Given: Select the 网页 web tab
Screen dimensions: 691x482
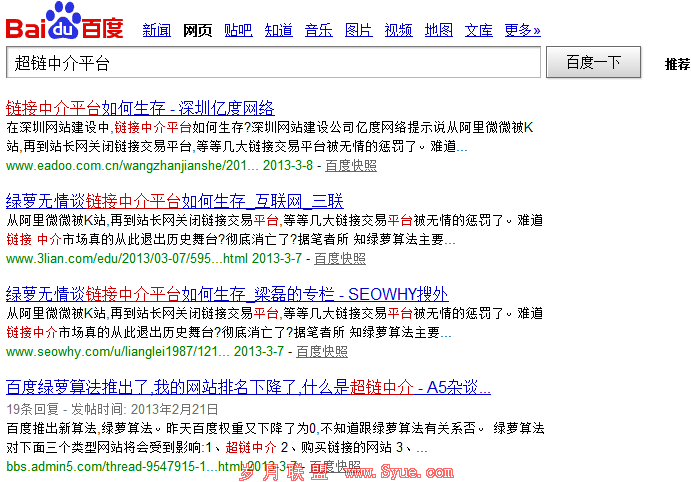Looking at the screenshot, I should [x=197, y=30].
